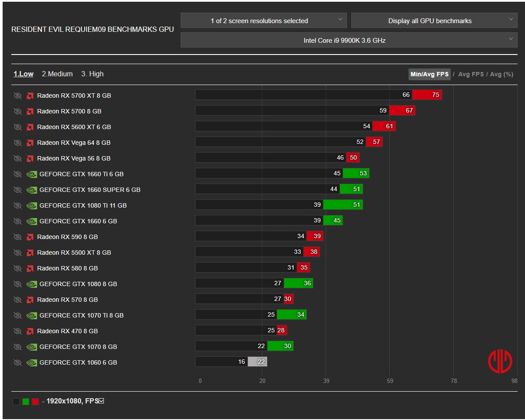The image size is (525, 420).
Task: Switch to the 3. High quality tab
Action: pyautogui.click(x=93, y=74)
